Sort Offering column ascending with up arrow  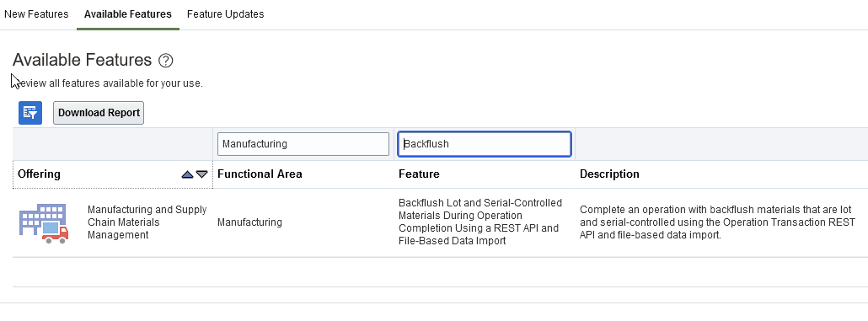(188, 174)
